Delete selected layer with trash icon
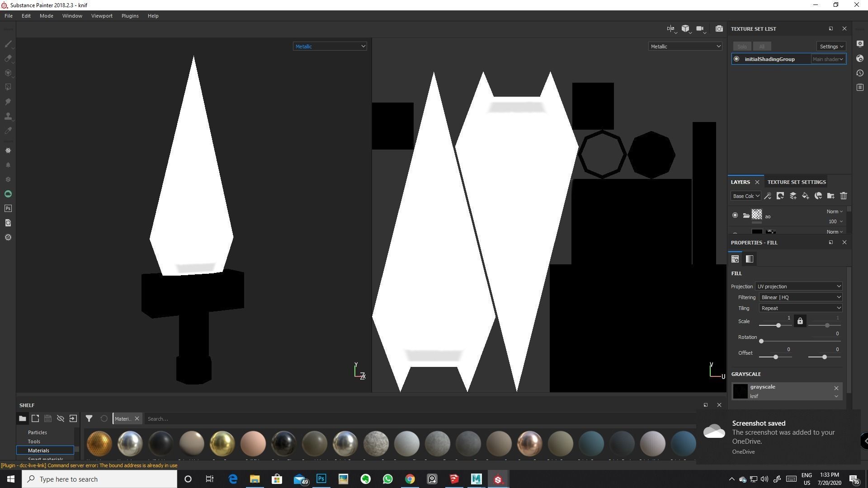 843,196
